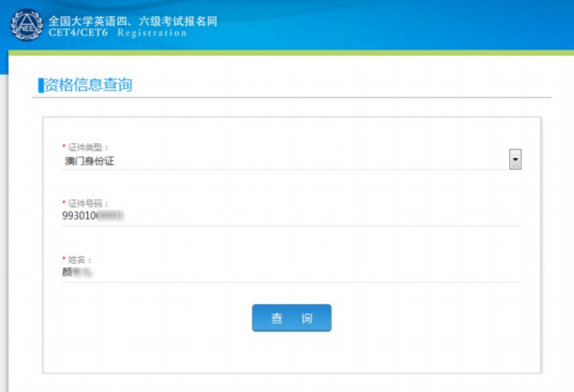Click the 资格信息查询 page heading
This screenshot has height=392, width=574.
click(x=88, y=84)
